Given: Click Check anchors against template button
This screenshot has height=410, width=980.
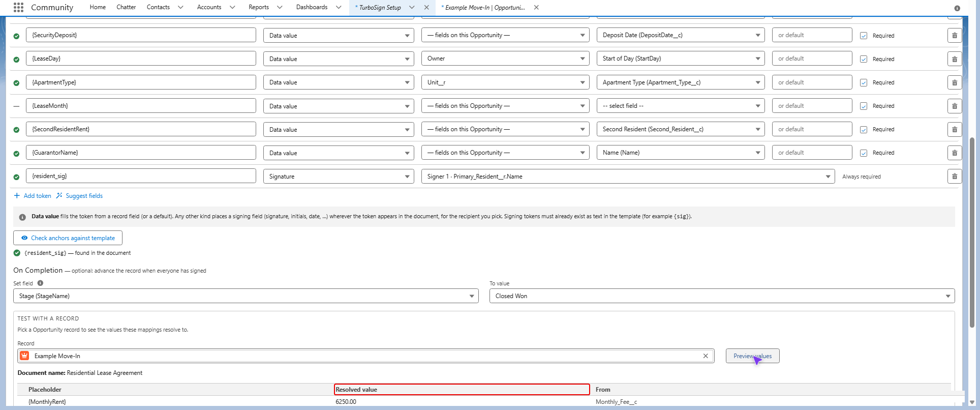Looking at the screenshot, I should tap(68, 238).
